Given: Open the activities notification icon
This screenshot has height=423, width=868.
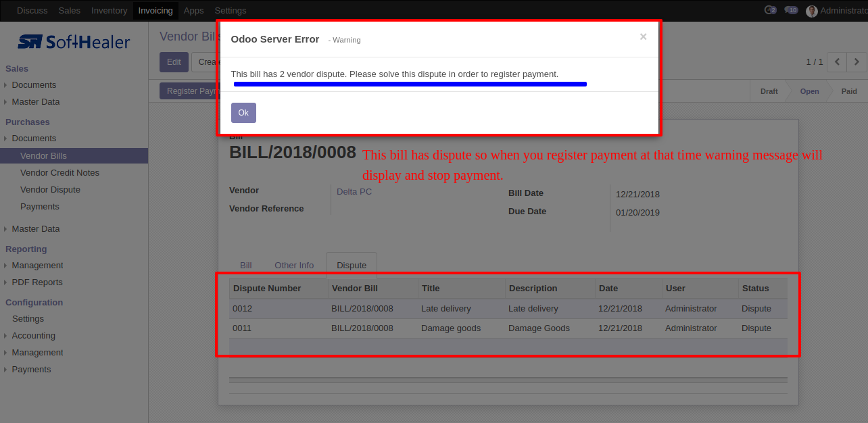Looking at the screenshot, I should 770,10.
